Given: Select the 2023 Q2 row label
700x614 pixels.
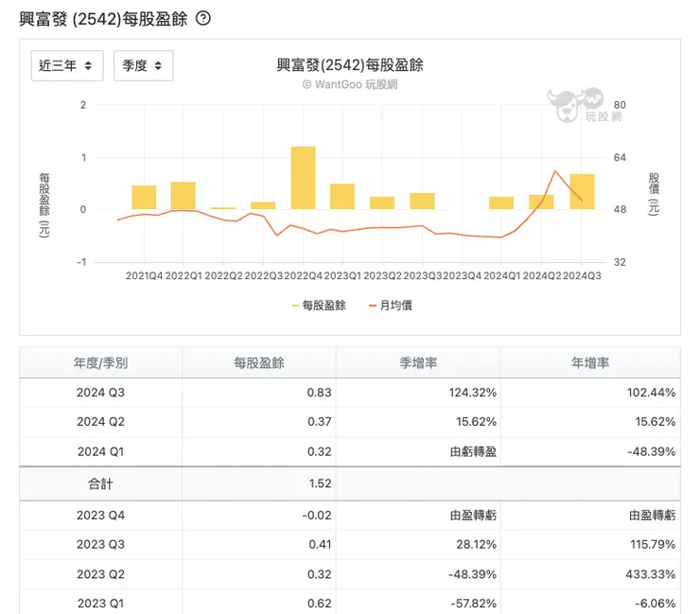Looking at the screenshot, I should click(100, 574).
